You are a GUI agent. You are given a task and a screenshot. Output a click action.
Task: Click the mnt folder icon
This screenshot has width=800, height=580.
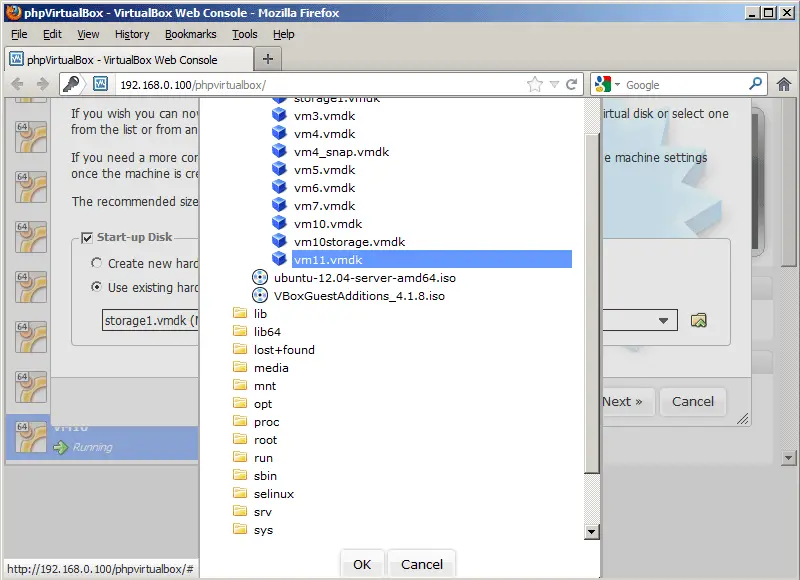(x=240, y=385)
